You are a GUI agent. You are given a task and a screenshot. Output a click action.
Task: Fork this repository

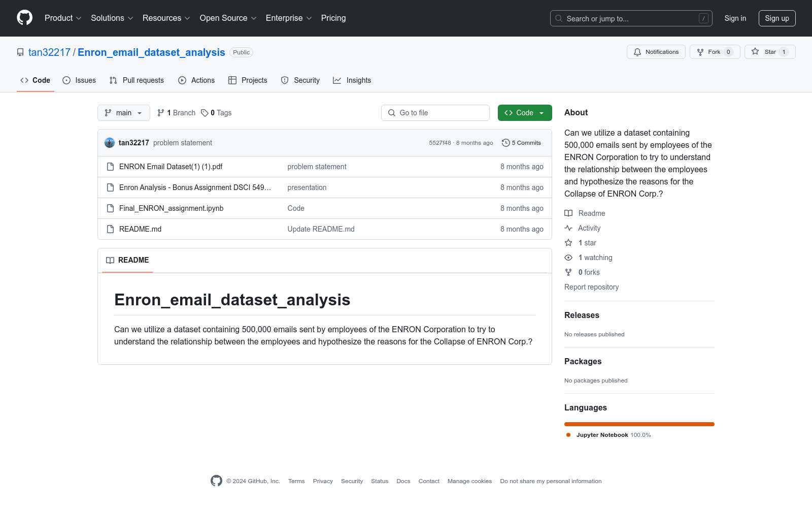point(715,52)
